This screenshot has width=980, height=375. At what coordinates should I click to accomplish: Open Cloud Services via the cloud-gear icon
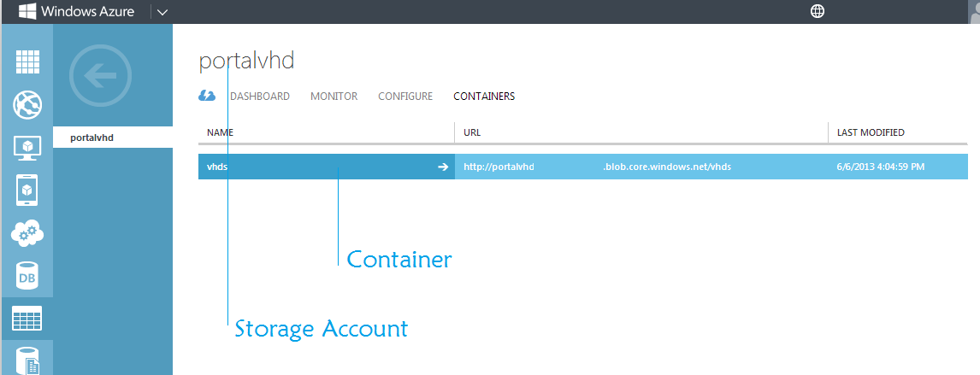28,232
